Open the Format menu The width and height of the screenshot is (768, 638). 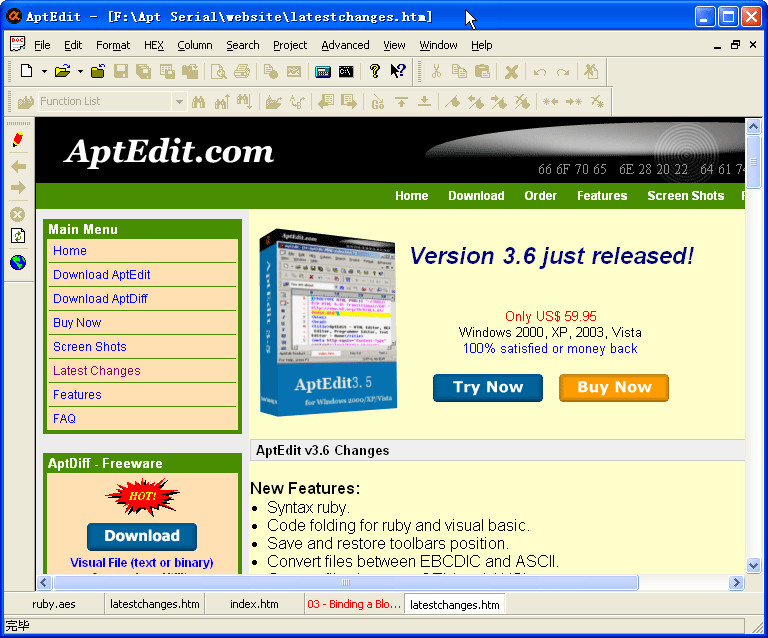click(113, 45)
